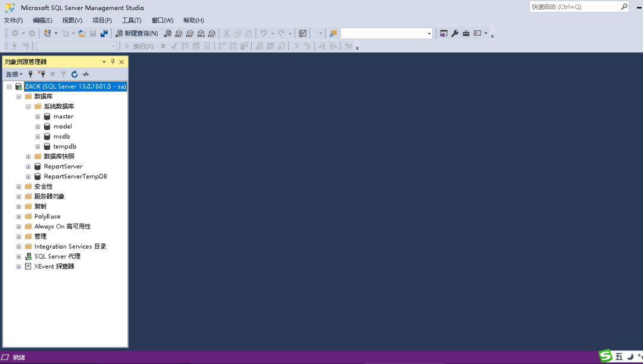
Task: Click the Activity Monitor pulse icon in Object Explorer
Action: click(x=85, y=74)
